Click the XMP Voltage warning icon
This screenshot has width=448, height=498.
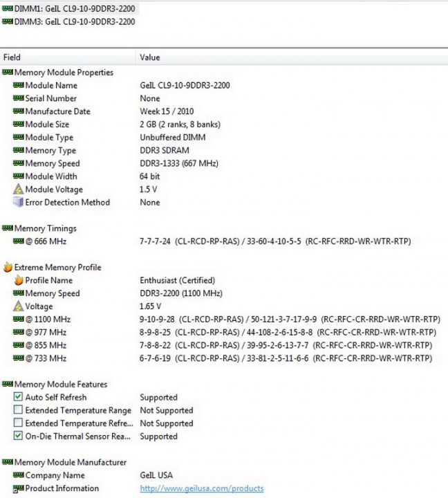point(19,306)
